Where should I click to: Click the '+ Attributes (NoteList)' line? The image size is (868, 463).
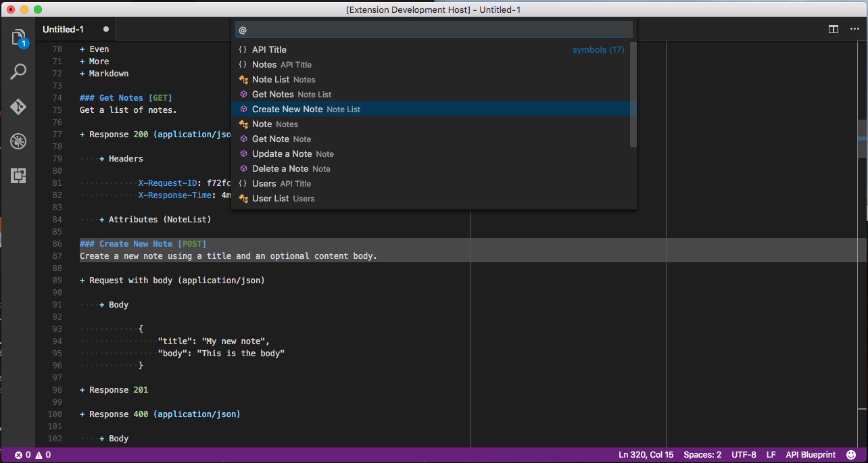click(x=155, y=220)
